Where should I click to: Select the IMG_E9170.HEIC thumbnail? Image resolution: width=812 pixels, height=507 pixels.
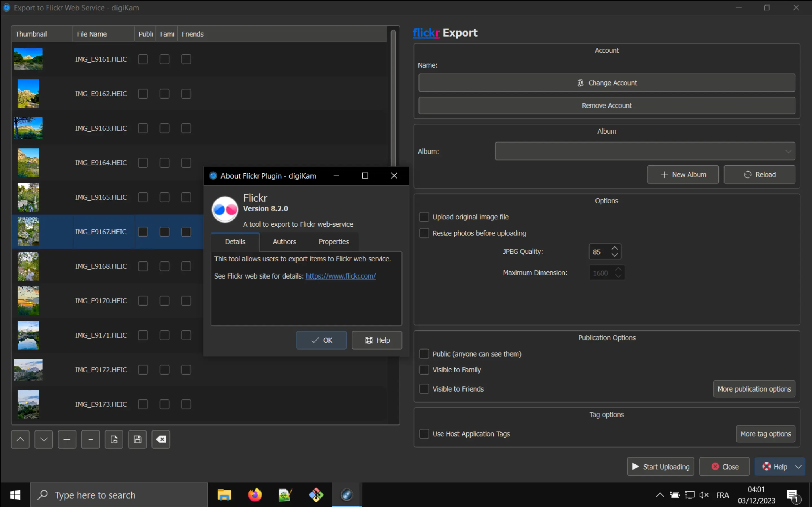28,301
